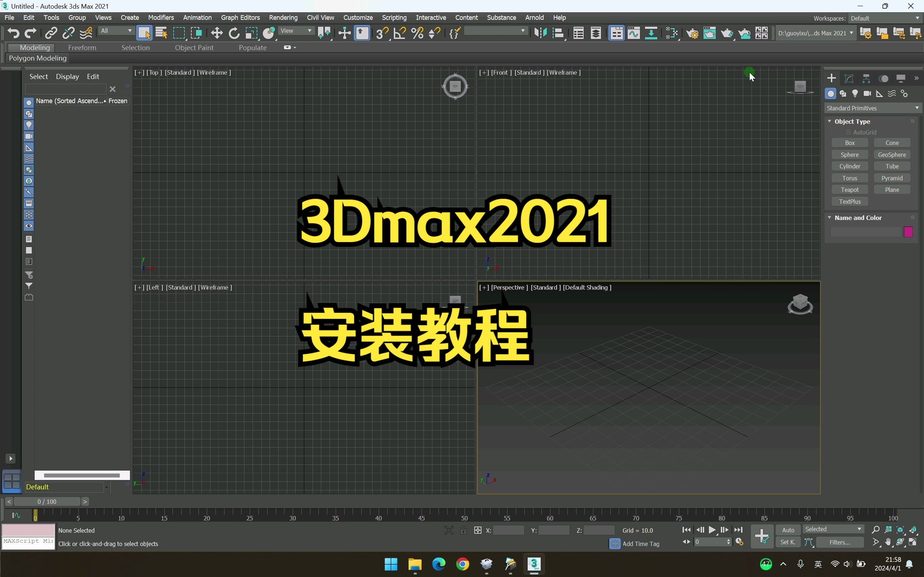Open the Hierarchy panel tab

[867, 78]
